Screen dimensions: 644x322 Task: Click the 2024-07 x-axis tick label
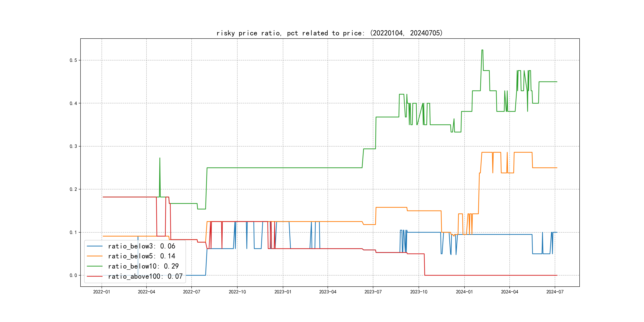click(555, 292)
